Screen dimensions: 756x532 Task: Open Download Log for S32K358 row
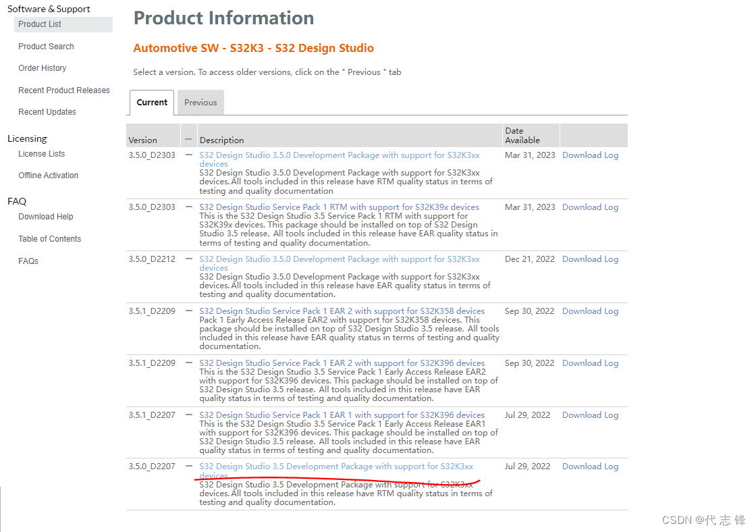[x=590, y=311]
